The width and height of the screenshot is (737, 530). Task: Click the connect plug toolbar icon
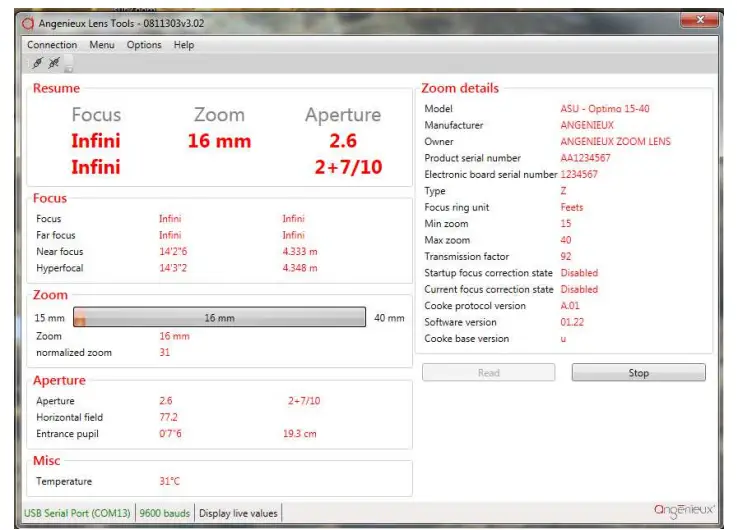point(38,62)
